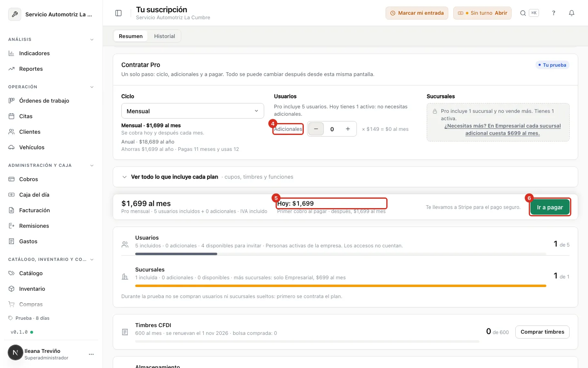Open Clientes section
Screen dimensions: 588x368
51,132
